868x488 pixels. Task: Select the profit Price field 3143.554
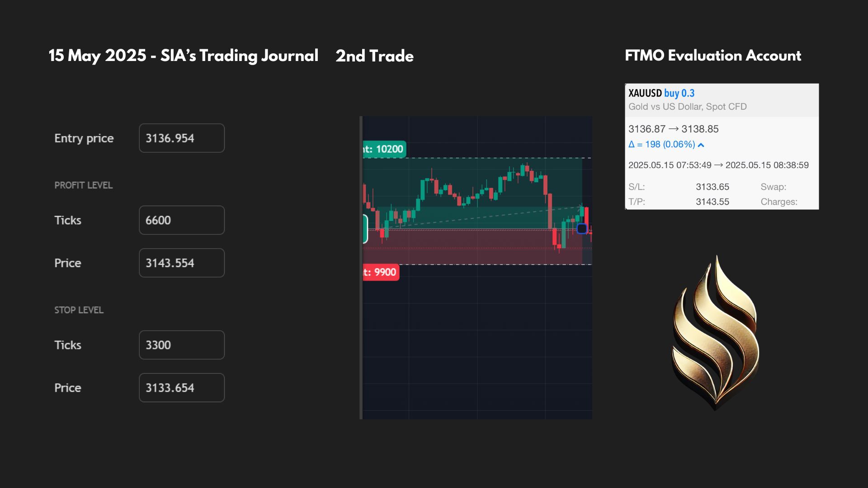coord(182,263)
